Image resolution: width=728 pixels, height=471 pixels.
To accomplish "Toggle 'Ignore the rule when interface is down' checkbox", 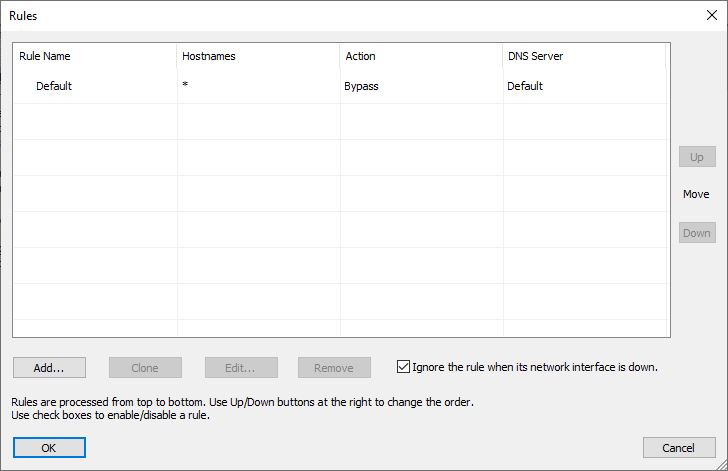I will point(403,367).
